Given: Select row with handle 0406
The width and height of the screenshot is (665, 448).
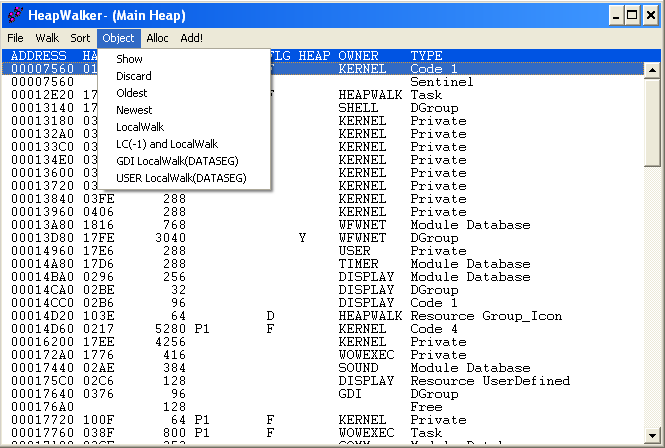Looking at the screenshot, I should [323, 212].
